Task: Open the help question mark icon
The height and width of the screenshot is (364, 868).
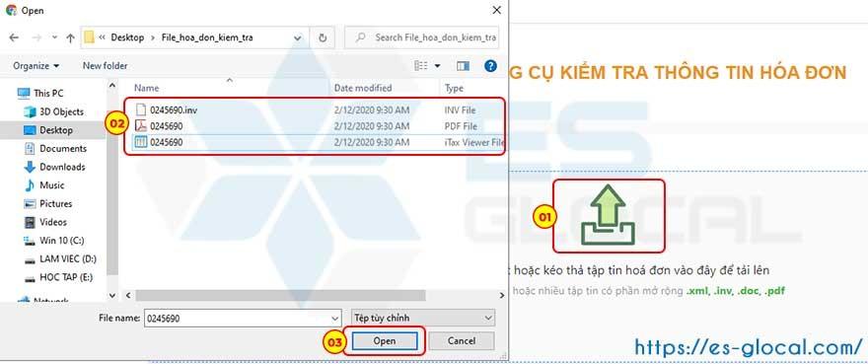Action: click(490, 66)
